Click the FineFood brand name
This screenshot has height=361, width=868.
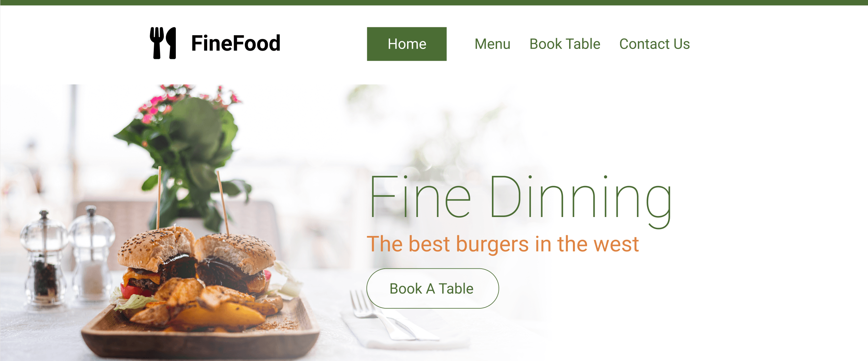coord(236,43)
